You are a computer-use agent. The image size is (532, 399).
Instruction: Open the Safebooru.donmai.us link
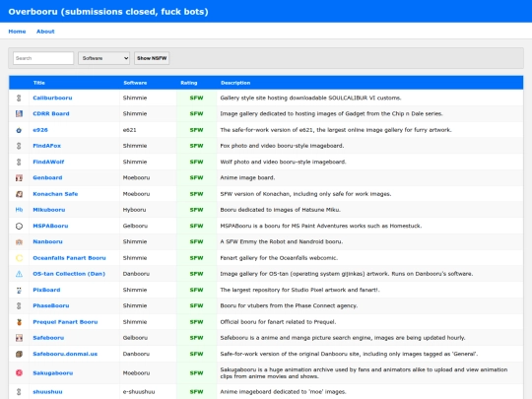[x=65, y=354]
